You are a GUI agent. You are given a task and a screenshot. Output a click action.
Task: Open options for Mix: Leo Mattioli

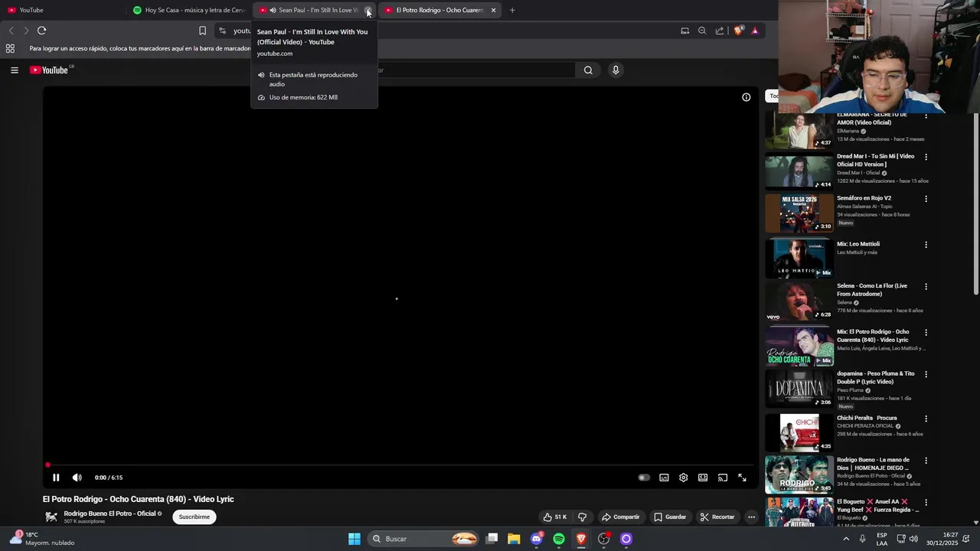[x=926, y=245]
